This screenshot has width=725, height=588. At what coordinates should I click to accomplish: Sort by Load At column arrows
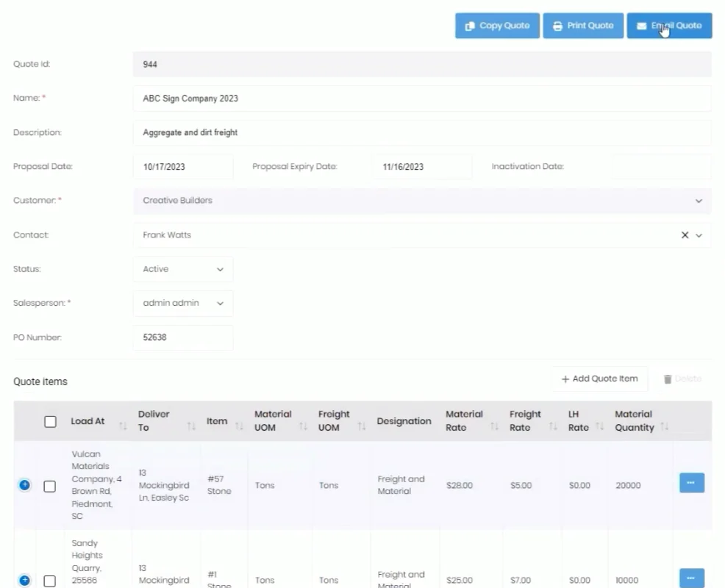123,426
